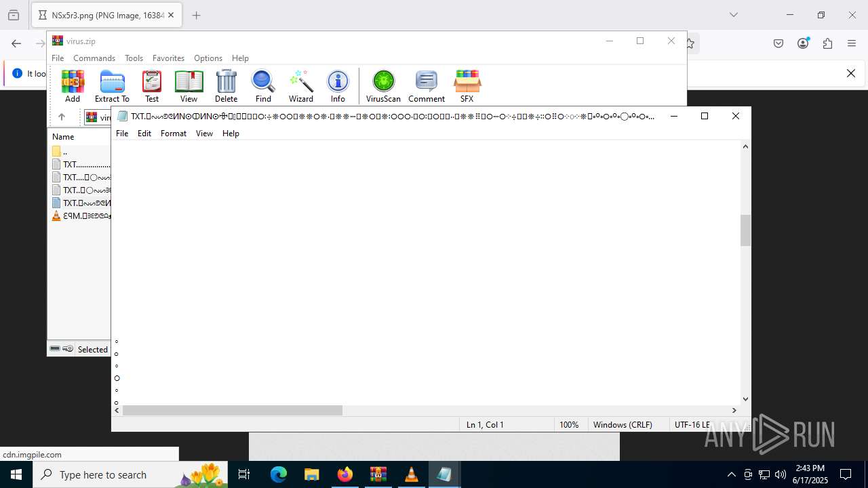The width and height of the screenshot is (868, 488).
Task: Open the Comment tool
Action: (x=427, y=86)
